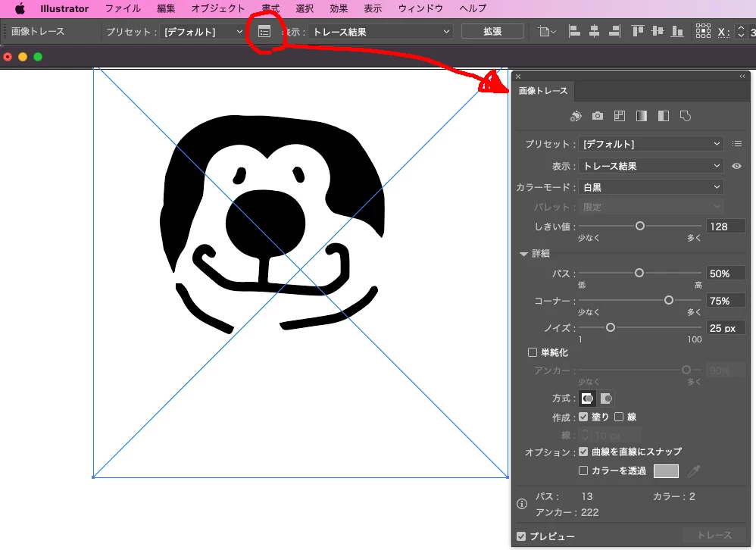The image size is (756, 550).
Task: Choose the High Color photo preset icon
Action: click(598, 116)
